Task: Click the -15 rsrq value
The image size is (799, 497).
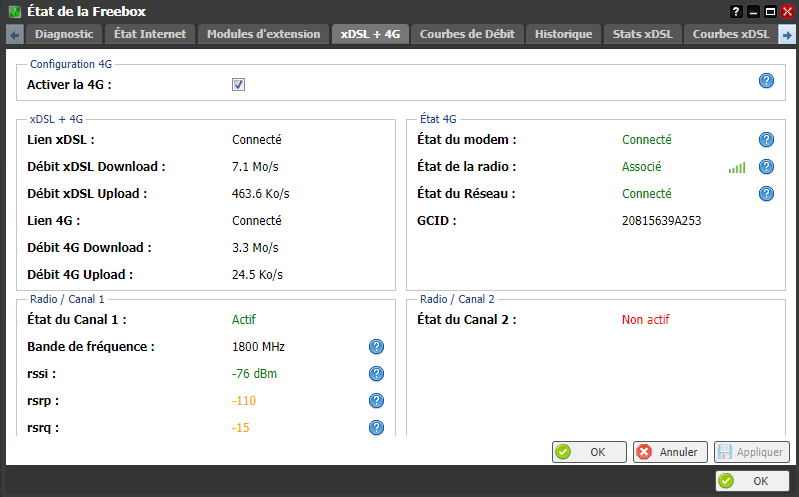Action: click(x=241, y=428)
